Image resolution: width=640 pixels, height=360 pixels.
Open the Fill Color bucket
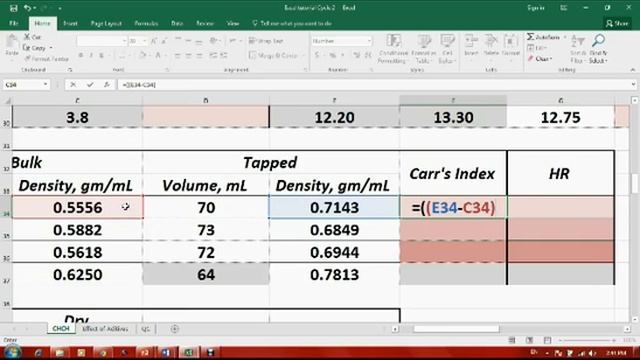(x=142, y=55)
